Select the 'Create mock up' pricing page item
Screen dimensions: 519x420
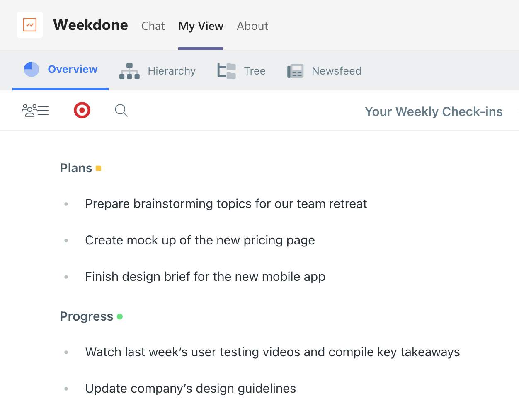coord(200,240)
